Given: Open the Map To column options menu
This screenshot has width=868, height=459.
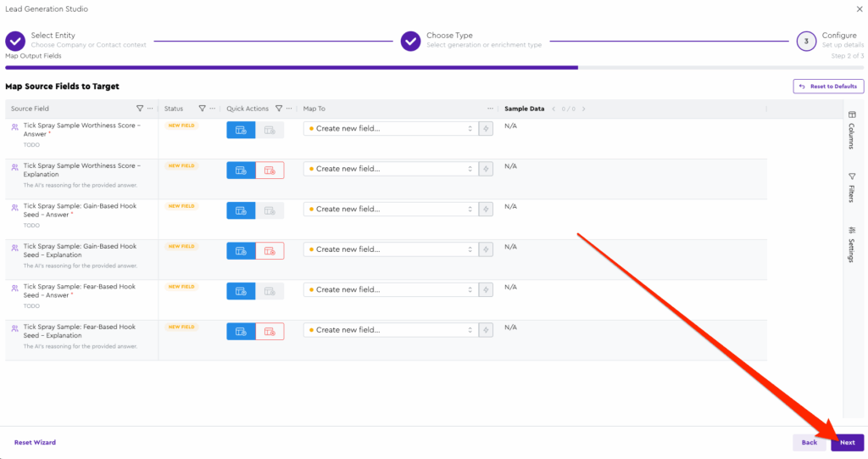Looking at the screenshot, I should [490, 109].
